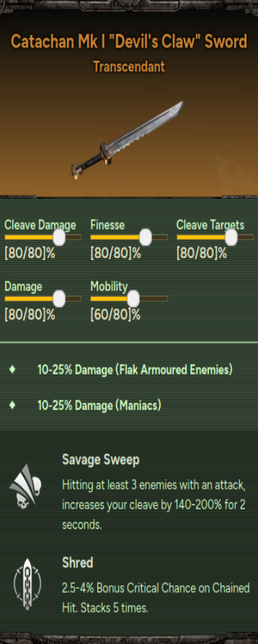Click the Savage Sweep blessing title
Screen dimensions: 258x644
coord(101,460)
